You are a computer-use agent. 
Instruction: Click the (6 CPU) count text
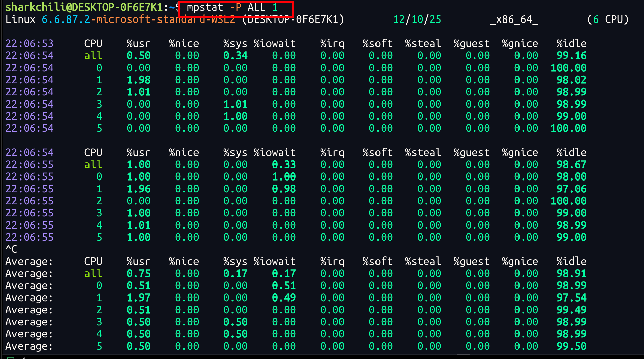608,19
